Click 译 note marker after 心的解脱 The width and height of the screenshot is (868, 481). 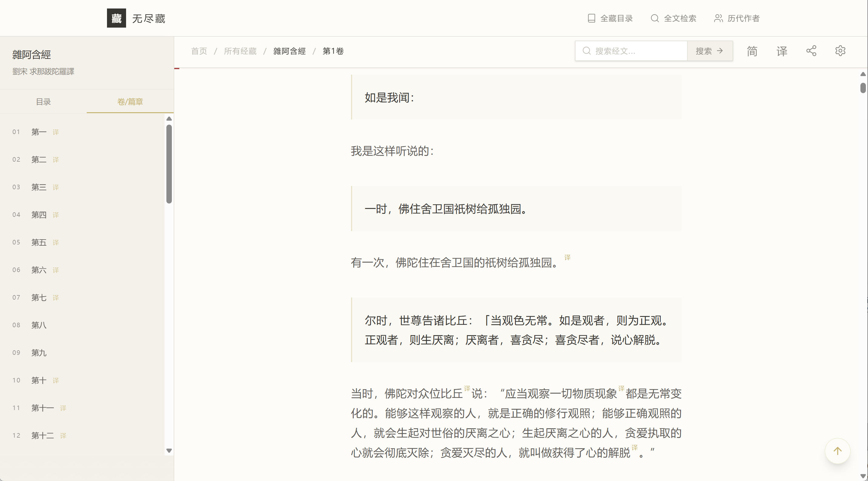(x=635, y=448)
